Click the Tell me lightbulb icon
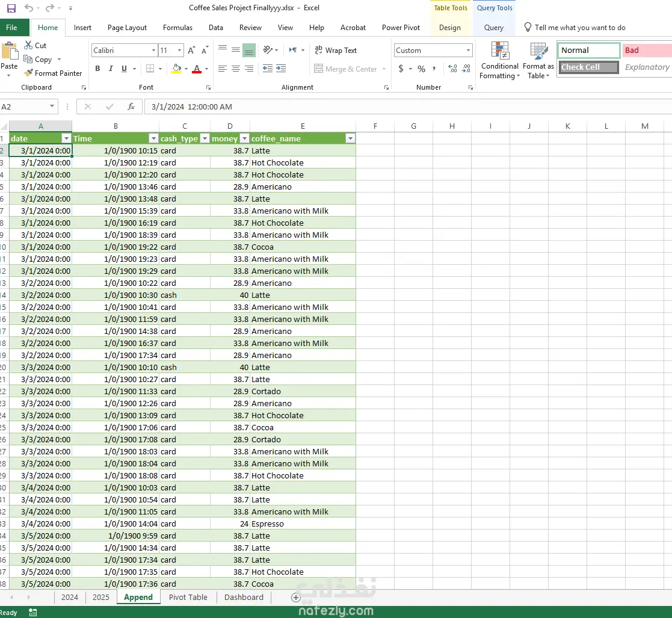Image resolution: width=672 pixels, height=618 pixels. pyautogui.click(x=528, y=28)
